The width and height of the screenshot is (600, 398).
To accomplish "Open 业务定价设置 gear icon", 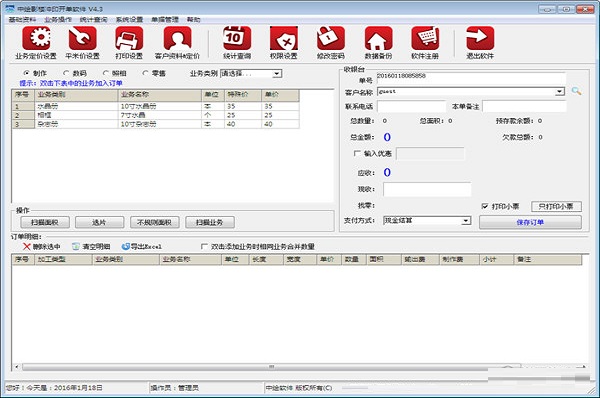I will tap(36, 38).
